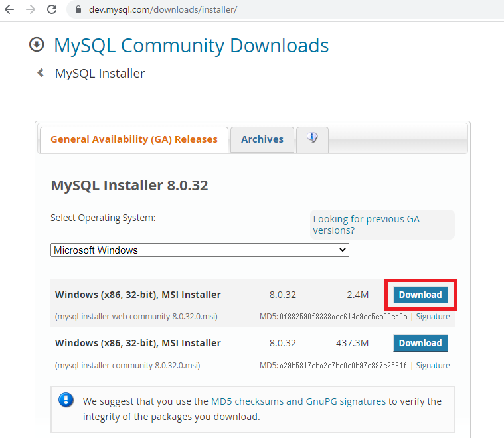504x438 pixels.
Task: Click the back chevron beside MySQL Installer
Action: pos(41,73)
